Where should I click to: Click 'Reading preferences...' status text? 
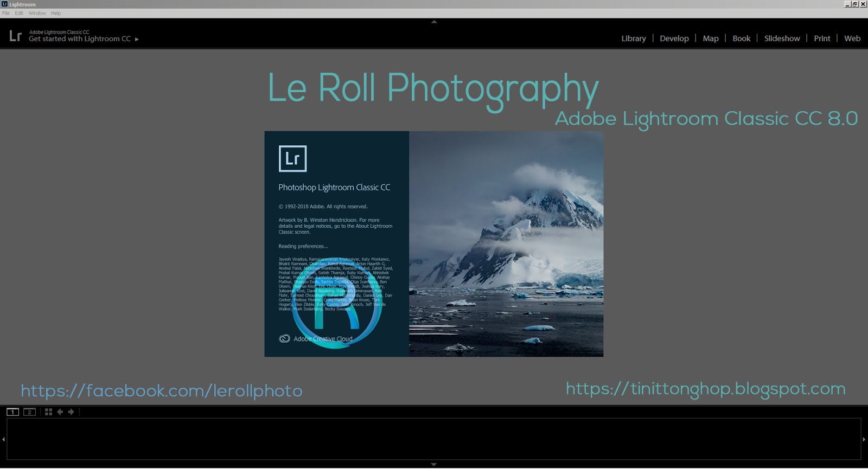[x=303, y=246]
